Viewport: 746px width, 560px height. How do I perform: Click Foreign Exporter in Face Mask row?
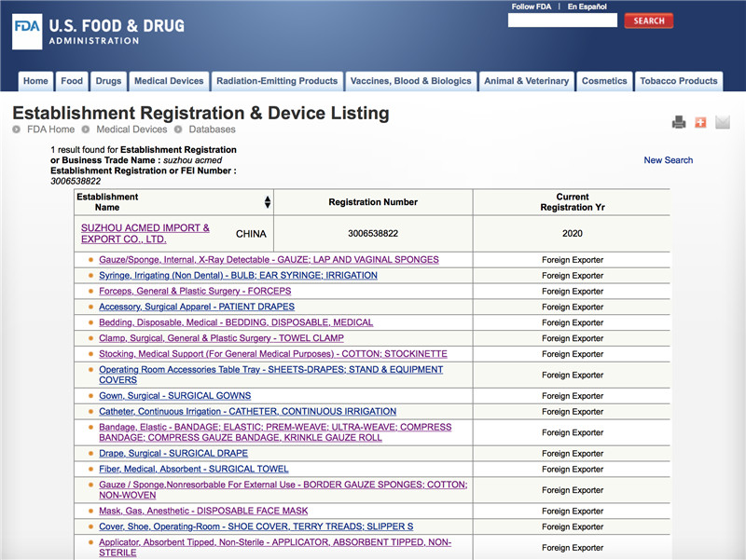pyautogui.click(x=573, y=511)
